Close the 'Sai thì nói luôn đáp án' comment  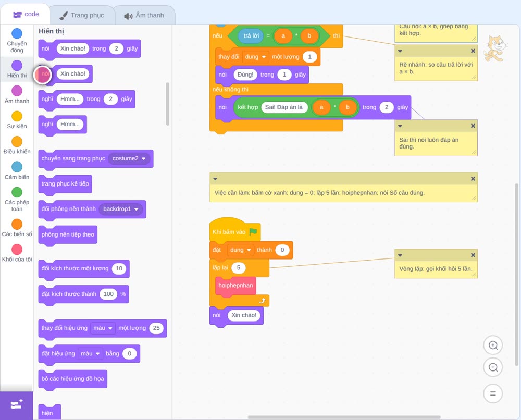(x=473, y=126)
